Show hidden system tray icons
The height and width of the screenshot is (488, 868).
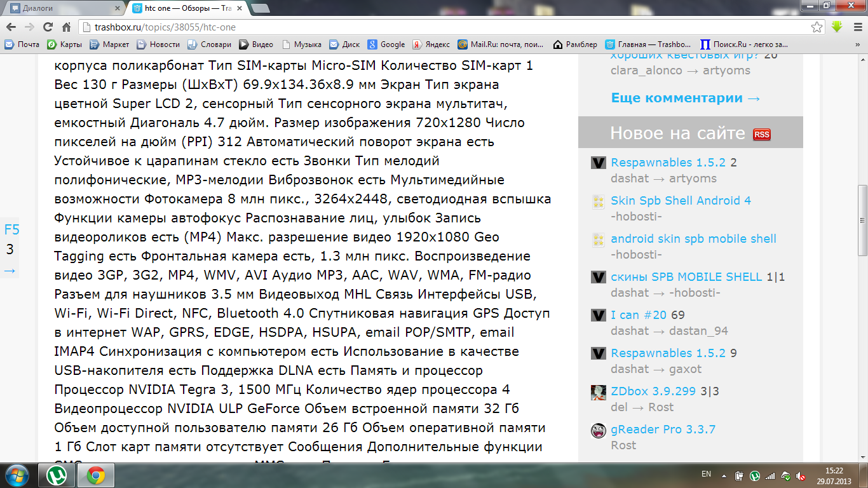pos(723,475)
